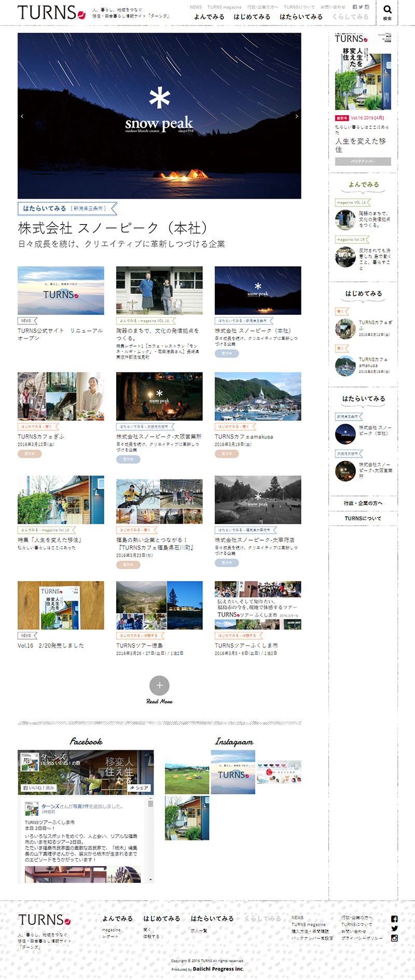Open the Vol.16 2/20発売しました card thumbnail

pyautogui.click(x=61, y=605)
